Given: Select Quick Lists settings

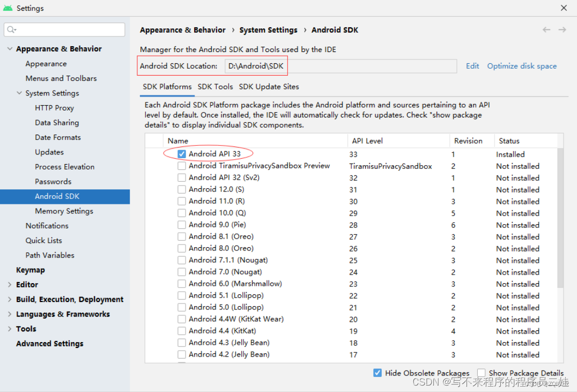Looking at the screenshot, I should click(43, 240).
